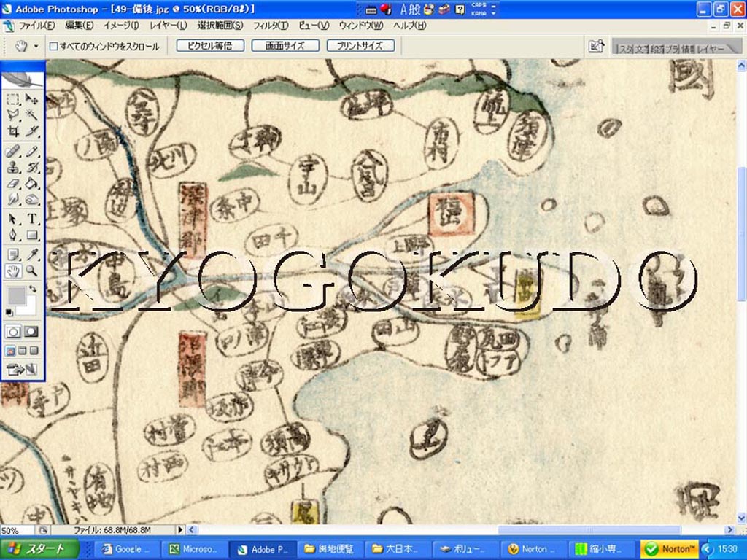
Task: Open the Hand tool preset picker dropdown
Action: [36, 46]
